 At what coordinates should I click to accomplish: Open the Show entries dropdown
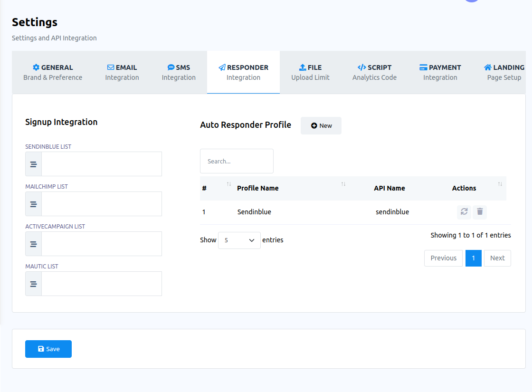[x=239, y=240]
